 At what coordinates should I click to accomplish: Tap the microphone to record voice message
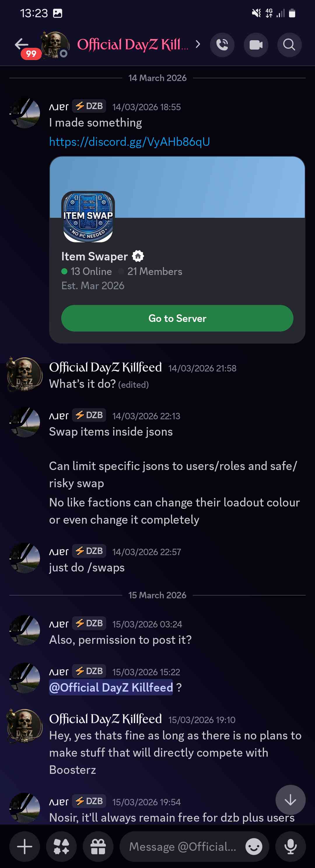290,846
